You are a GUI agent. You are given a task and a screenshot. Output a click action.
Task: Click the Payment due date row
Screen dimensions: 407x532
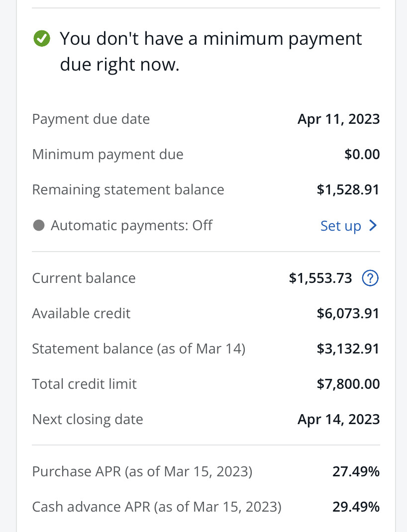[x=206, y=119]
